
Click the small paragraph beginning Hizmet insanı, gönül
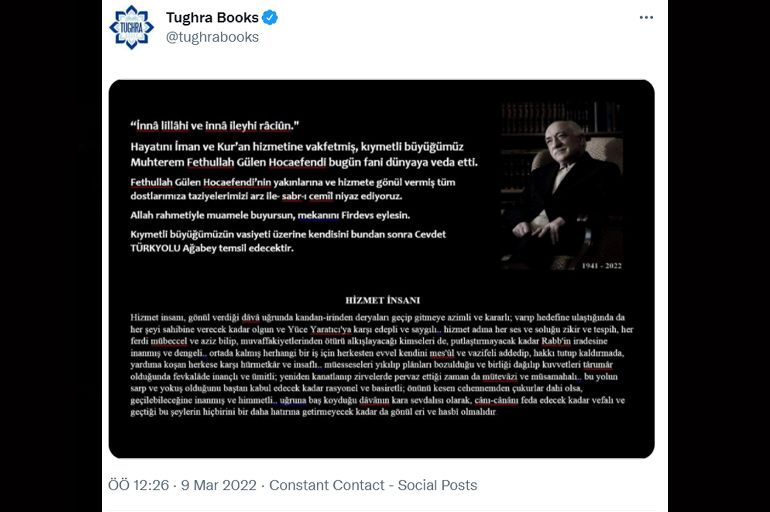(x=382, y=365)
